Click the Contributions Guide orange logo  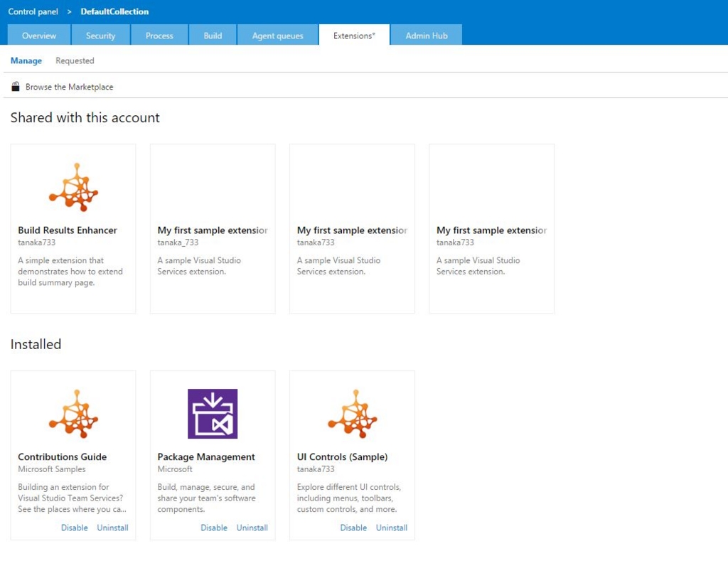73,414
